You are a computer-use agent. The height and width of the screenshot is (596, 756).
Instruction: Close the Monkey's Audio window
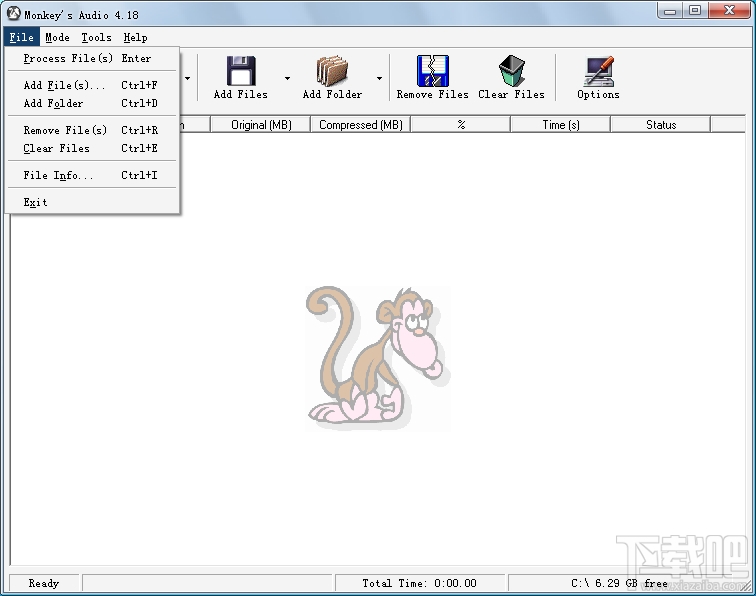click(x=729, y=11)
